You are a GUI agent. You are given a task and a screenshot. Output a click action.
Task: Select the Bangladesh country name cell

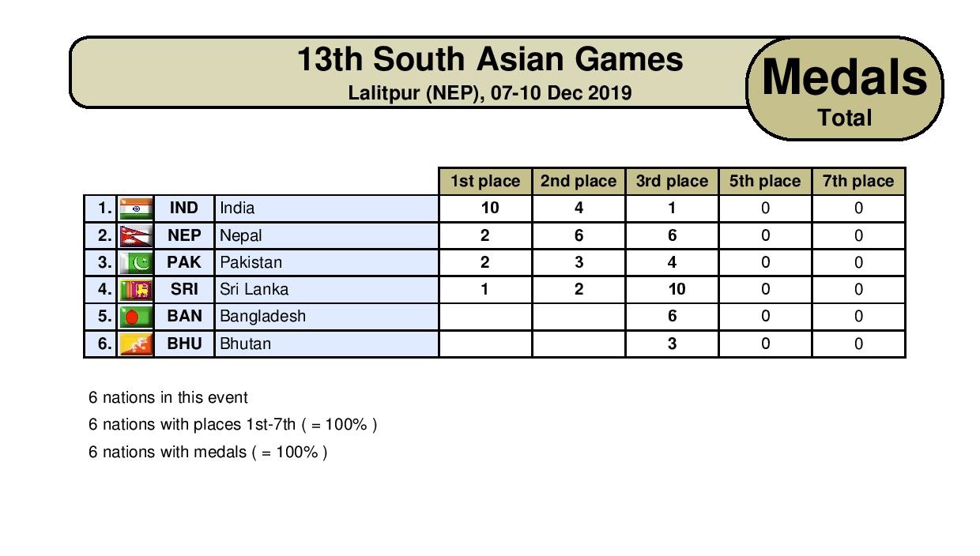pos(326,317)
